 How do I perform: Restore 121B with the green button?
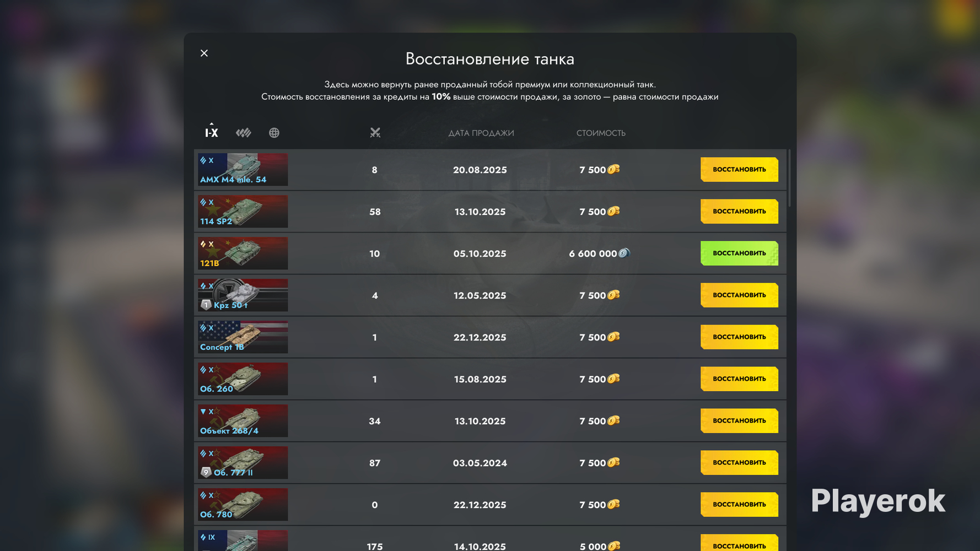pyautogui.click(x=739, y=253)
